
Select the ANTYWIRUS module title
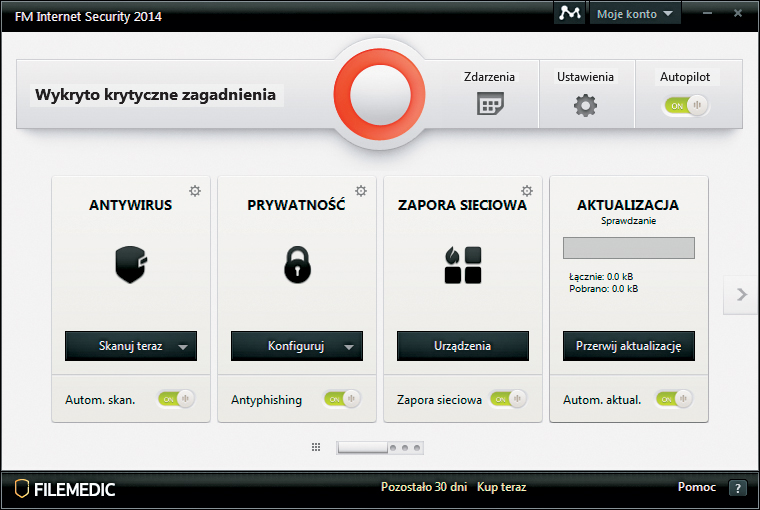(x=130, y=205)
